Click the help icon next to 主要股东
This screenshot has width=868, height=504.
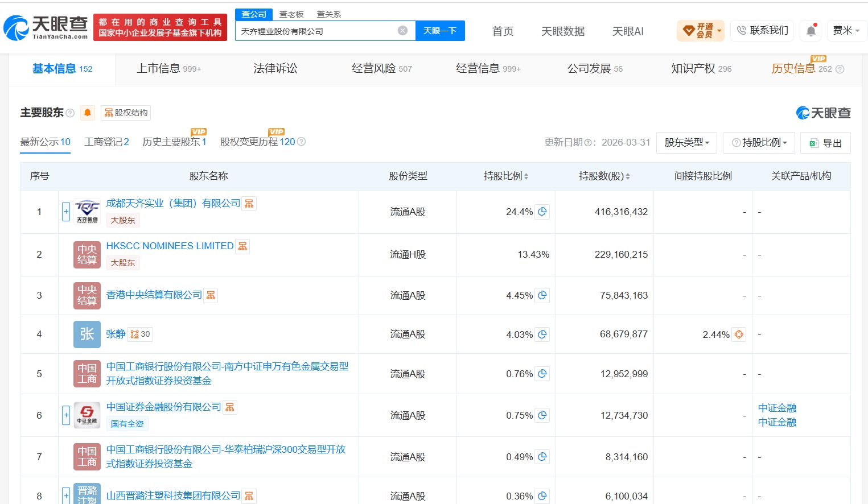click(70, 113)
